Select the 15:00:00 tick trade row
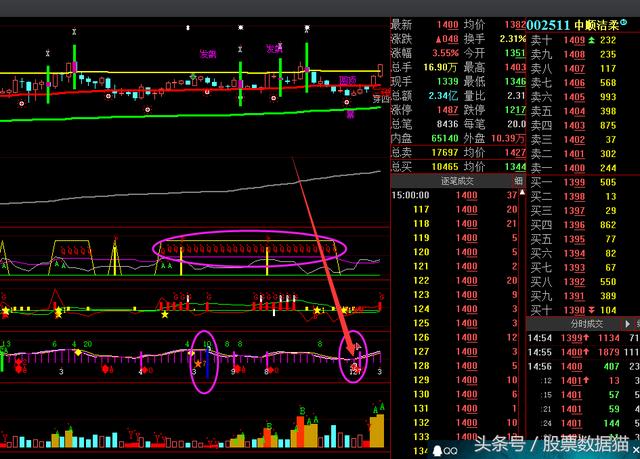640x459 pixels. coord(455,195)
